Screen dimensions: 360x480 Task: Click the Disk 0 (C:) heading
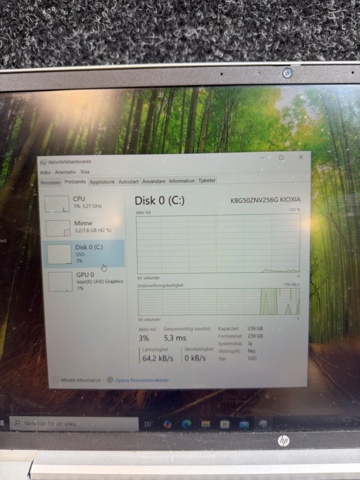point(160,200)
